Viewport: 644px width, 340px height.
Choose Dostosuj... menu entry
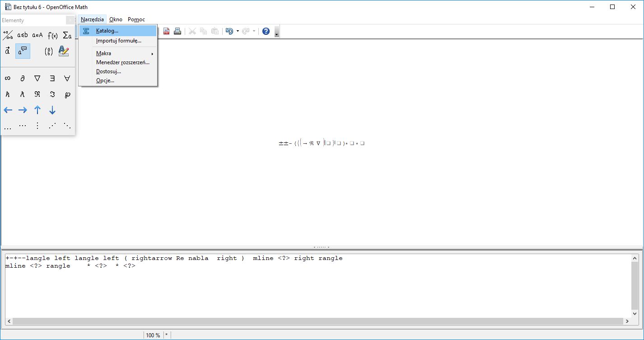tap(118, 71)
